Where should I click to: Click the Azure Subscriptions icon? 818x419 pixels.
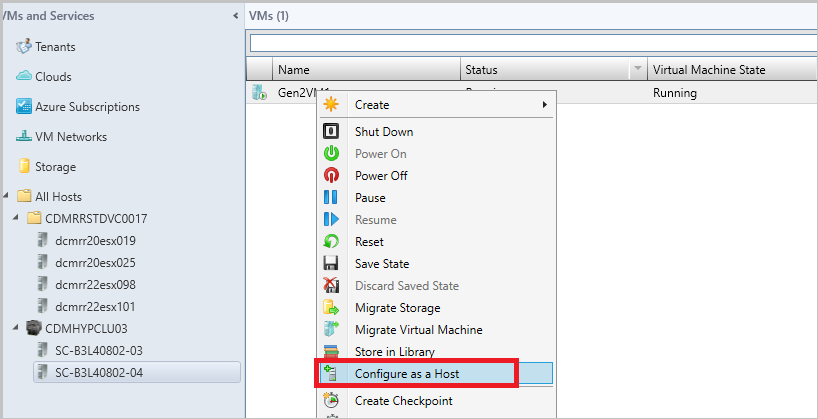point(24,106)
